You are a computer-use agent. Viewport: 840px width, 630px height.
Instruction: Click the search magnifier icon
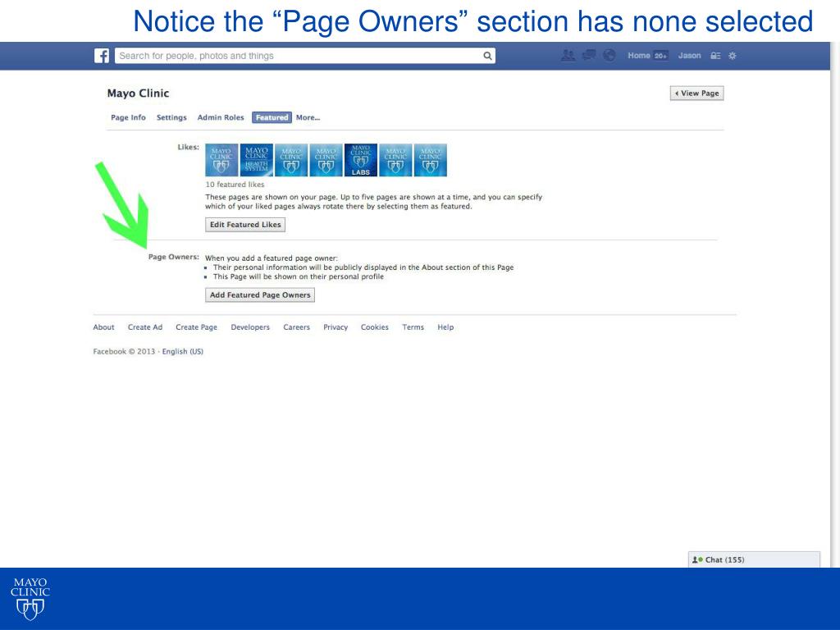pos(487,56)
